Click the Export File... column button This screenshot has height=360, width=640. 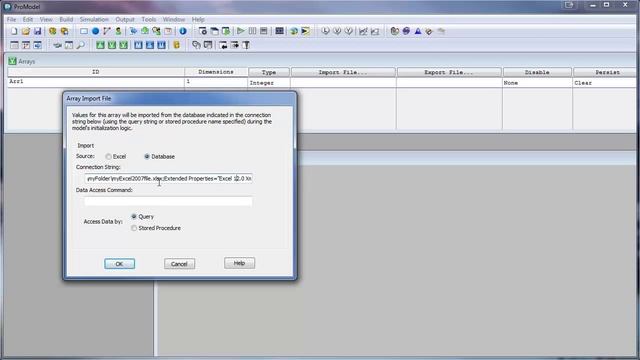coord(449,72)
